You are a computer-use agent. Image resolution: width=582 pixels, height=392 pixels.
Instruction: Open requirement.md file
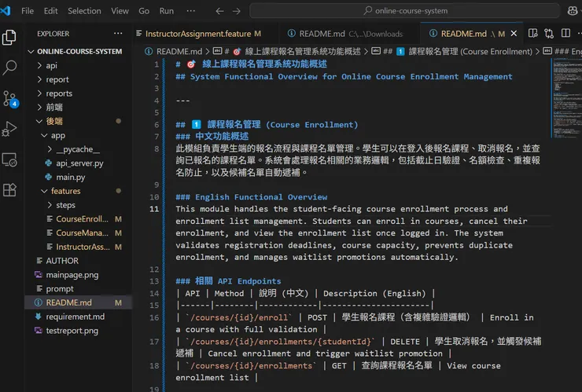coord(75,317)
